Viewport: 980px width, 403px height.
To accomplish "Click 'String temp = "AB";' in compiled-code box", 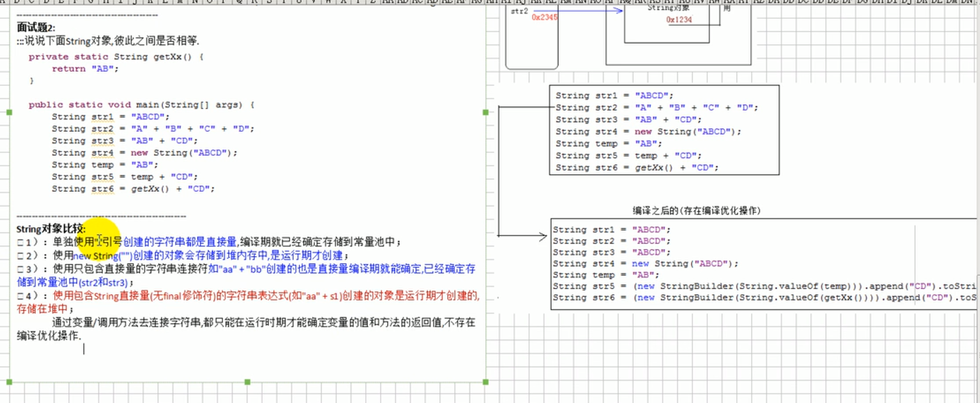I will click(605, 275).
